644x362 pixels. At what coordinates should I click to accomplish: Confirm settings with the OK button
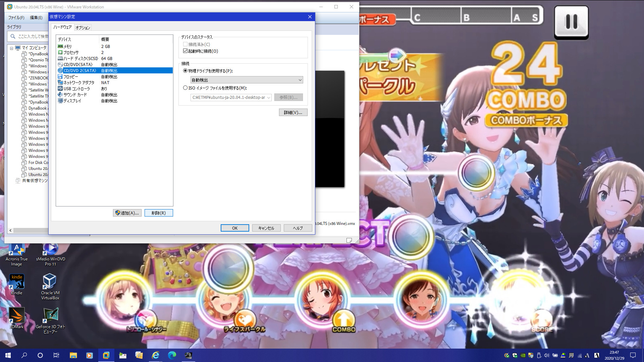click(235, 228)
